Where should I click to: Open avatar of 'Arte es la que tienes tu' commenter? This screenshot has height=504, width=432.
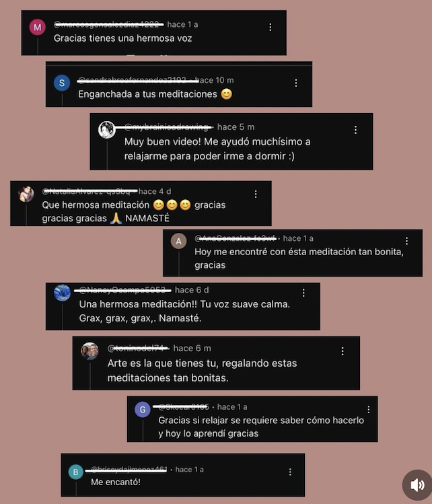[89, 351]
